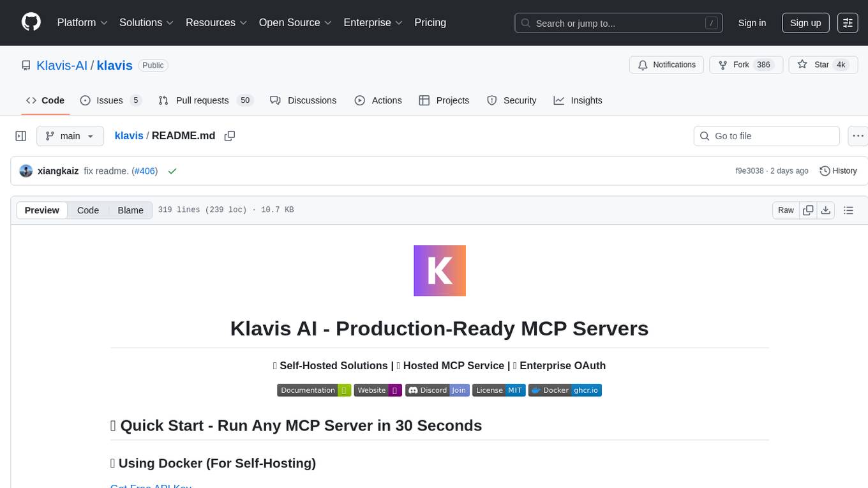This screenshot has height=488, width=868.
Task: Click the 319 lines file info text
Action: (x=226, y=210)
